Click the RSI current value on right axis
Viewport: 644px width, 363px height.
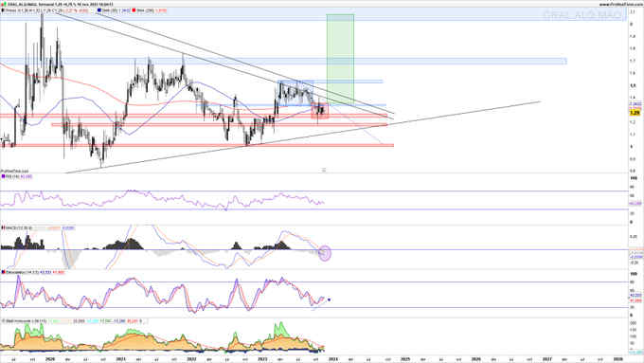(x=635, y=204)
